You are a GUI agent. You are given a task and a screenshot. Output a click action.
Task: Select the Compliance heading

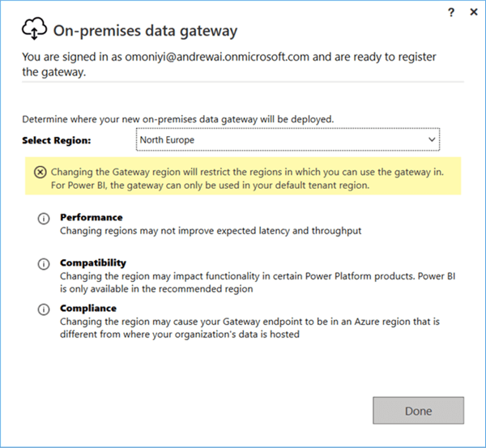(88, 308)
